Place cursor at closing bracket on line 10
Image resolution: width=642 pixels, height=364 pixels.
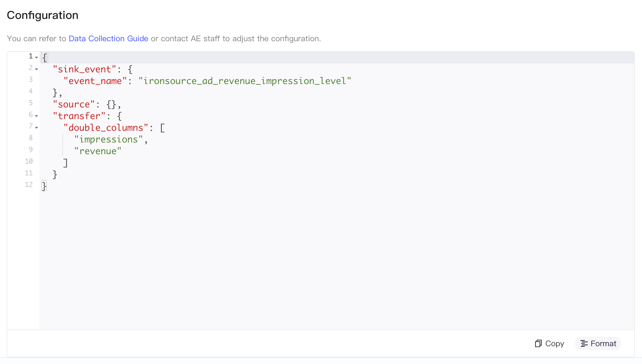[65, 163]
